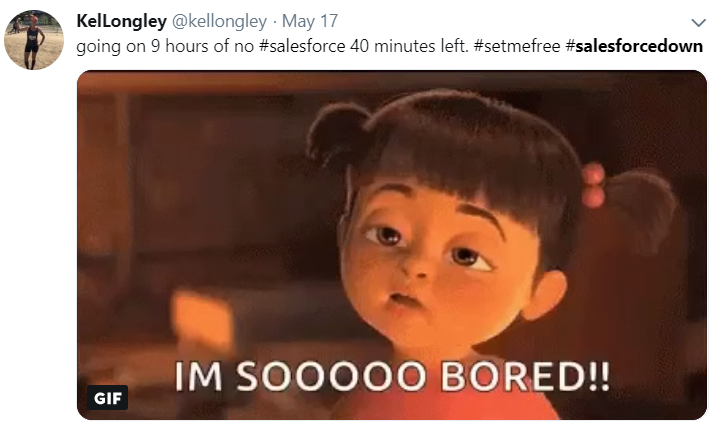The width and height of the screenshot is (721, 432).
Task: Click the tweet text about 9 hours
Action: pos(389,46)
